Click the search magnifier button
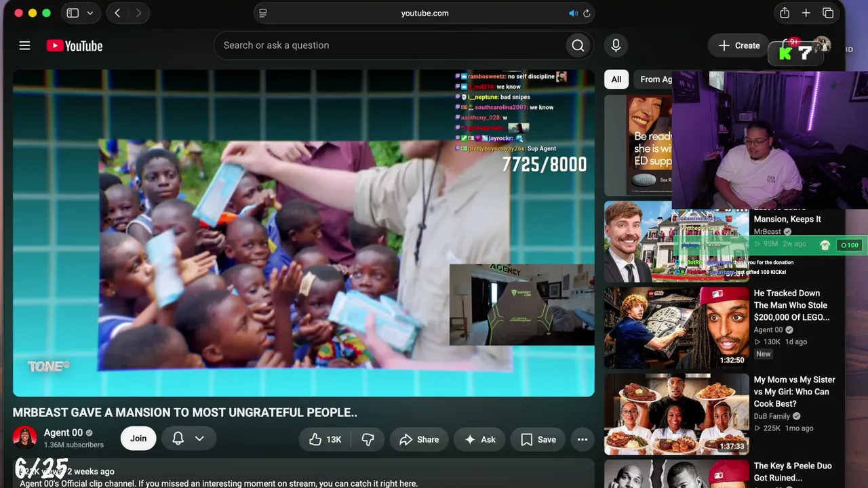The width and height of the screenshot is (868, 488). [578, 45]
